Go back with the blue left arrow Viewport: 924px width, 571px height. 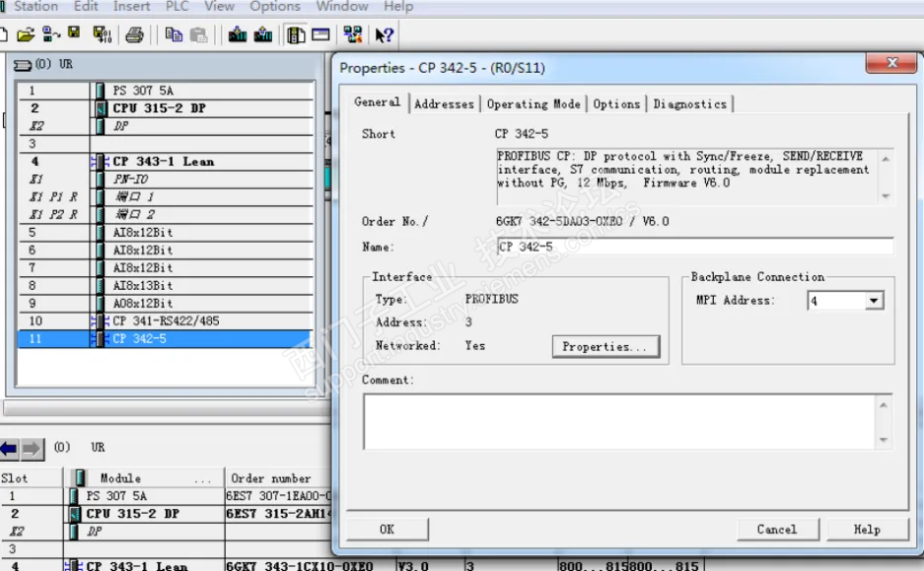[9, 449]
